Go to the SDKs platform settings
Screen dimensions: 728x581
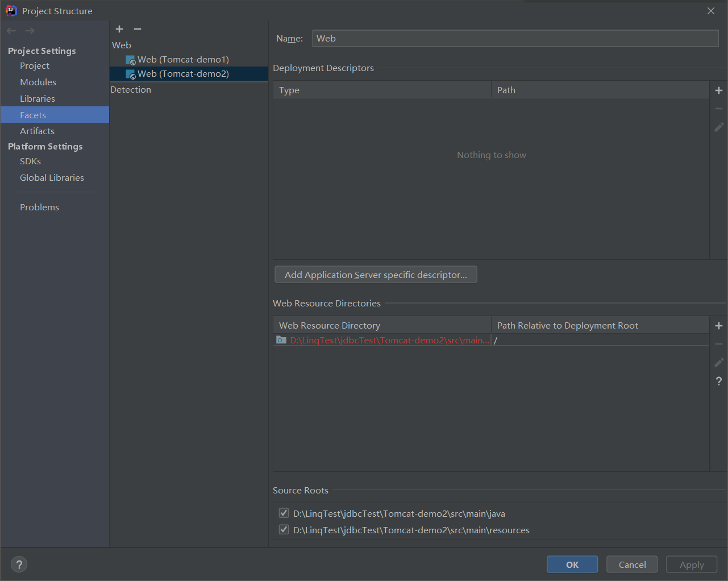point(30,161)
